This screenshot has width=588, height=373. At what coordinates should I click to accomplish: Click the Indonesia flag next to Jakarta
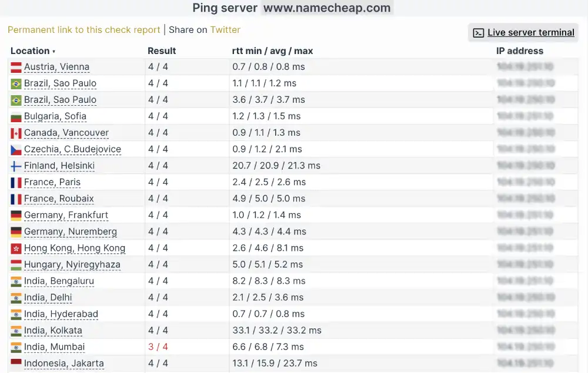(x=16, y=364)
